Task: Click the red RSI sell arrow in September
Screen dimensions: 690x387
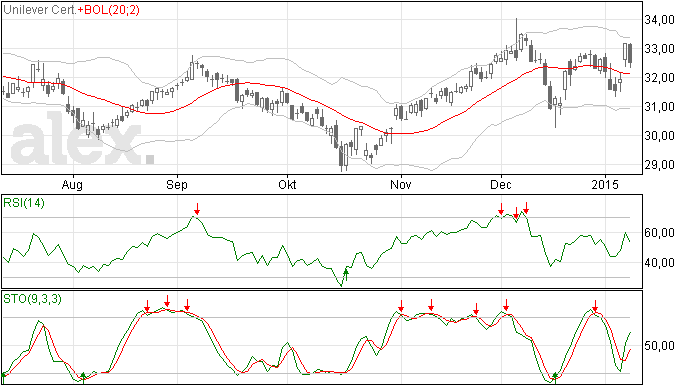Action: pyautogui.click(x=197, y=209)
